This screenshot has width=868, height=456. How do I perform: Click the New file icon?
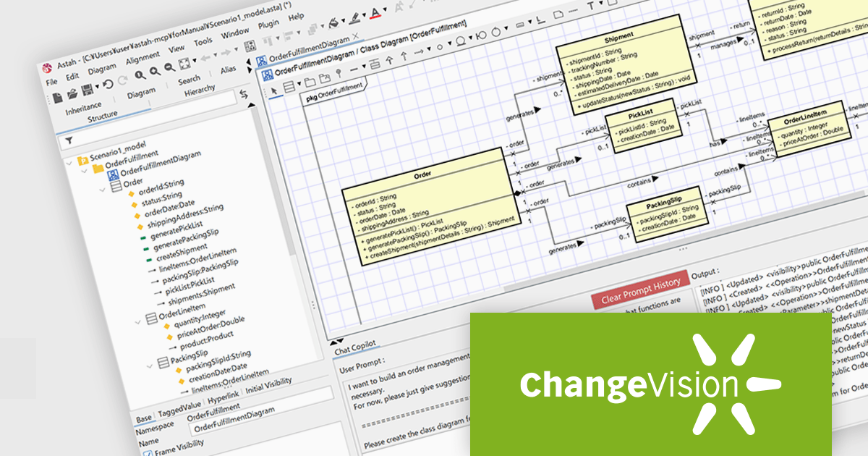pyautogui.click(x=58, y=98)
